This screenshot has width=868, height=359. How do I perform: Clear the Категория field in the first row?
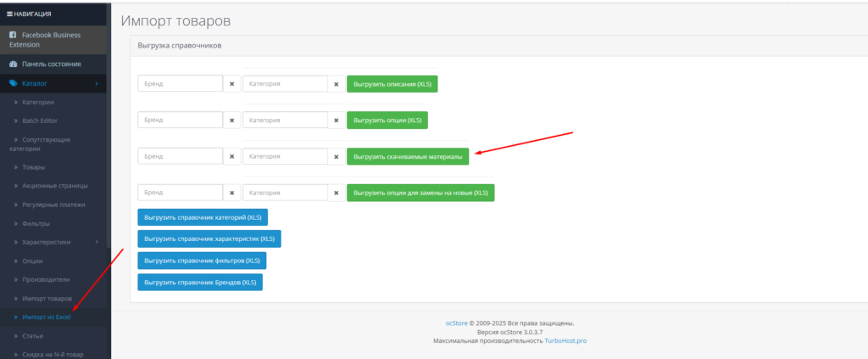337,84
